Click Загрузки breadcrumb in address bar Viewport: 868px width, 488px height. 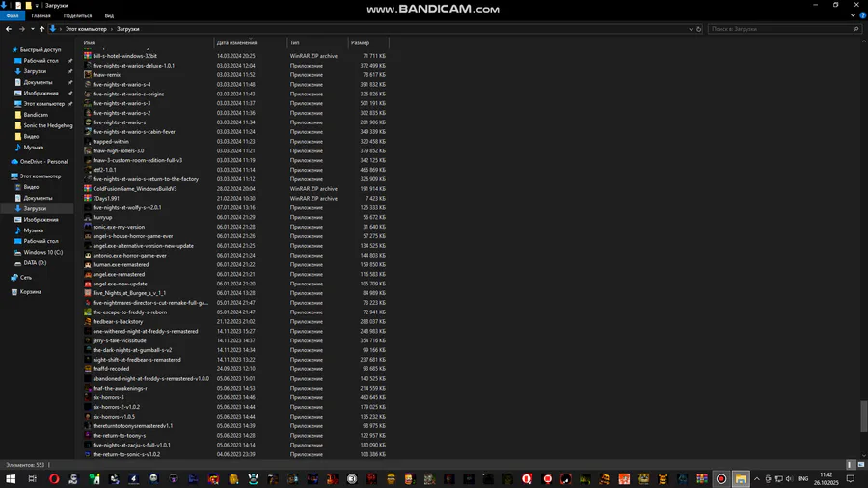coord(128,29)
